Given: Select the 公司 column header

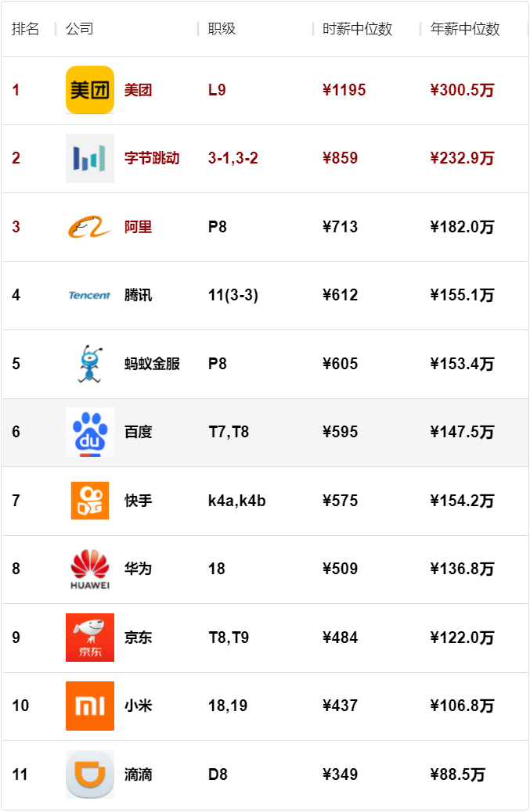Looking at the screenshot, I should (x=79, y=28).
